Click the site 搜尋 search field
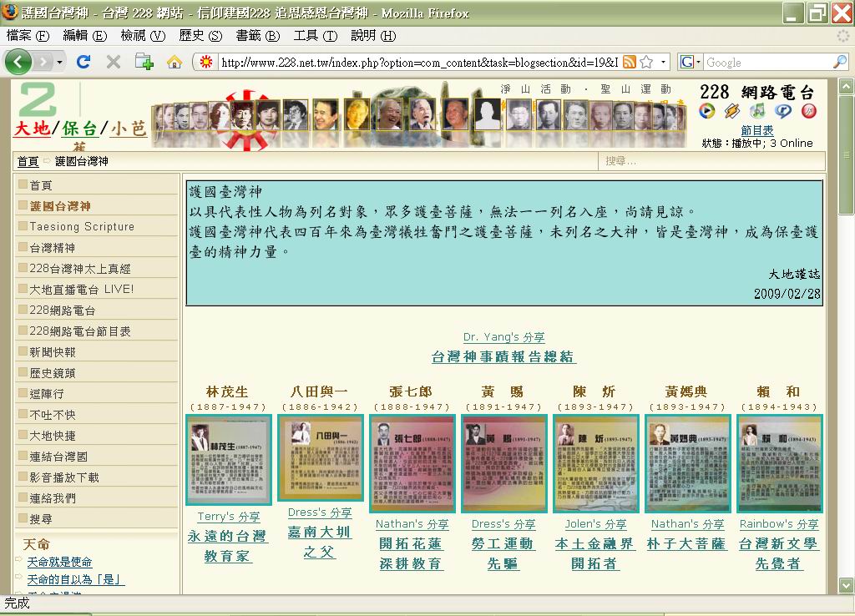 (x=711, y=161)
